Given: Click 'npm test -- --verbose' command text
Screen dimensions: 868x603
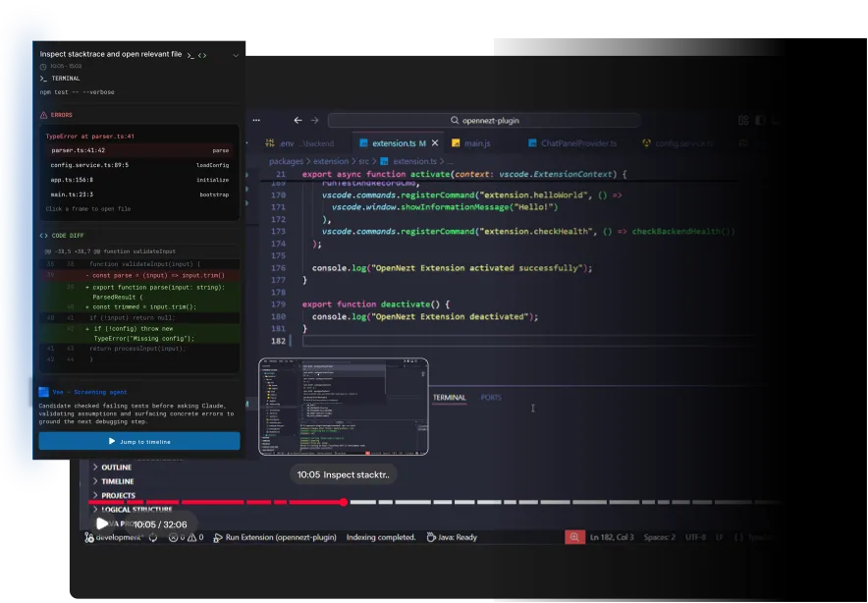Looking at the screenshot, I should pos(77,92).
